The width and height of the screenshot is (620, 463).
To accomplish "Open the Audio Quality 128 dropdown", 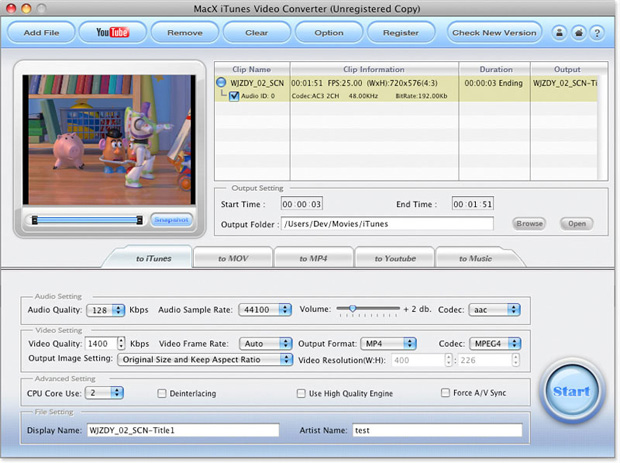I will point(105,310).
